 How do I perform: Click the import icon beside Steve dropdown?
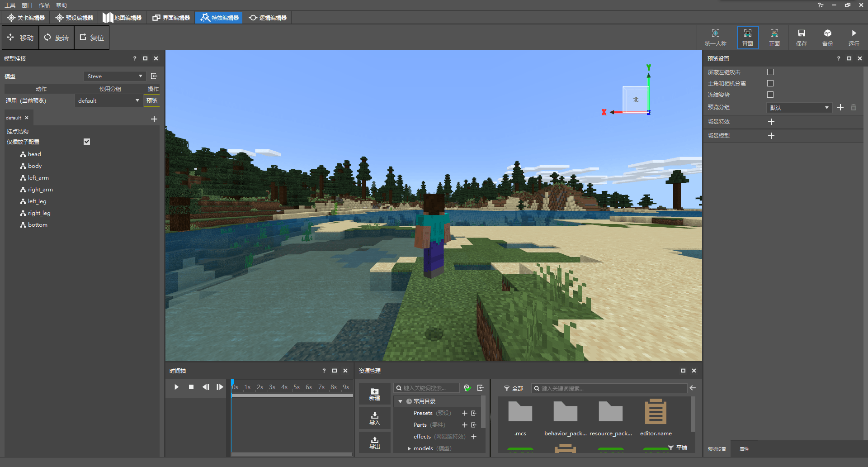tap(154, 76)
